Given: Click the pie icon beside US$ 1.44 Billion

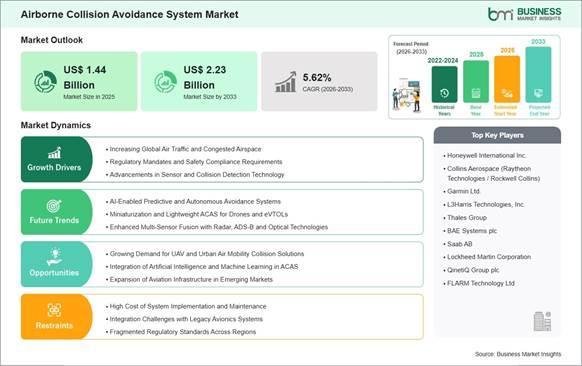Looking at the screenshot, I should 45,82.
